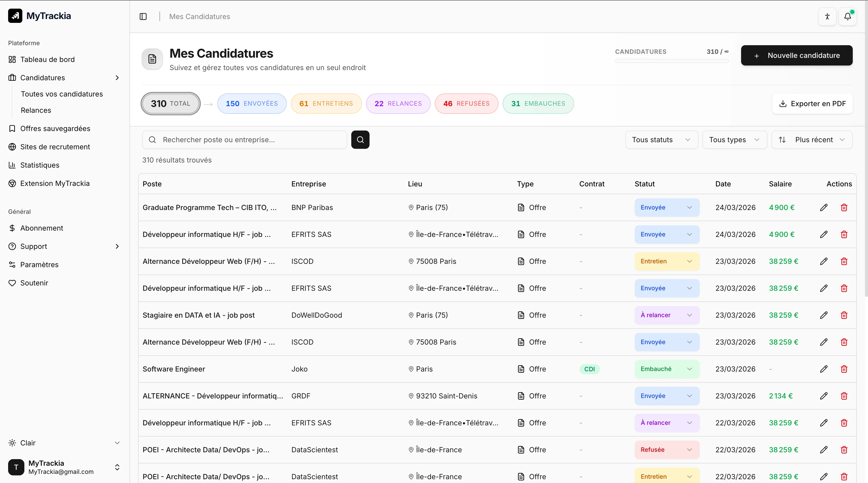The image size is (868, 483).
Task: Select Toutes vos candidatures in the sidebar
Action: (62, 94)
